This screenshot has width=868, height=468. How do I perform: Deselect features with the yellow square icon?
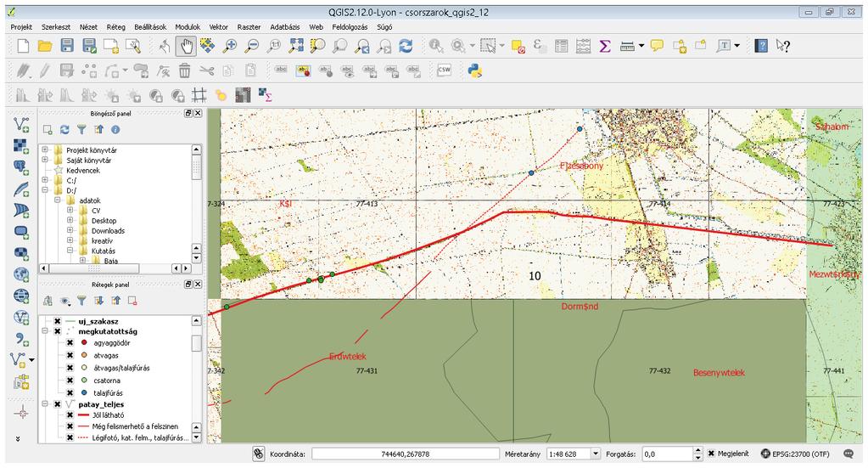coord(518,46)
